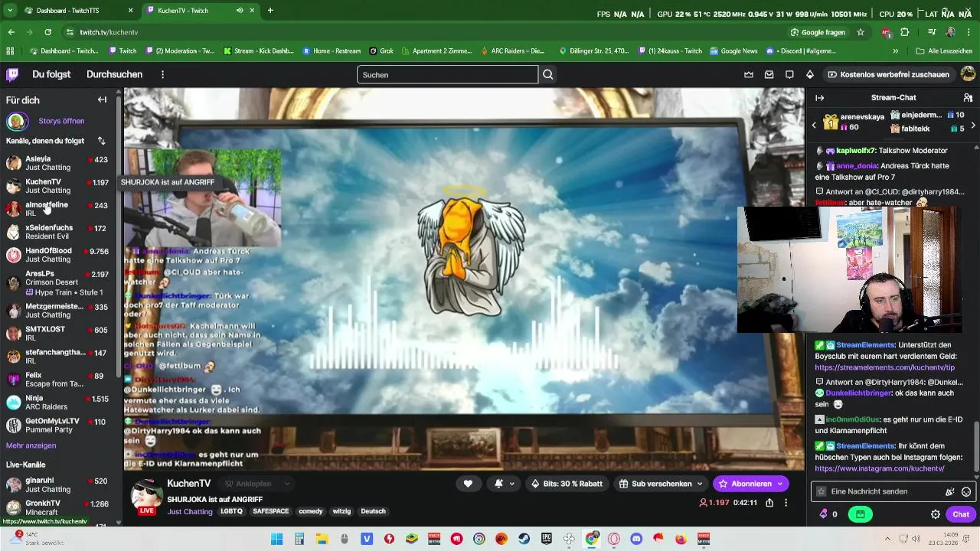Expand the Anklopfen dropdown arrow

tap(287, 484)
